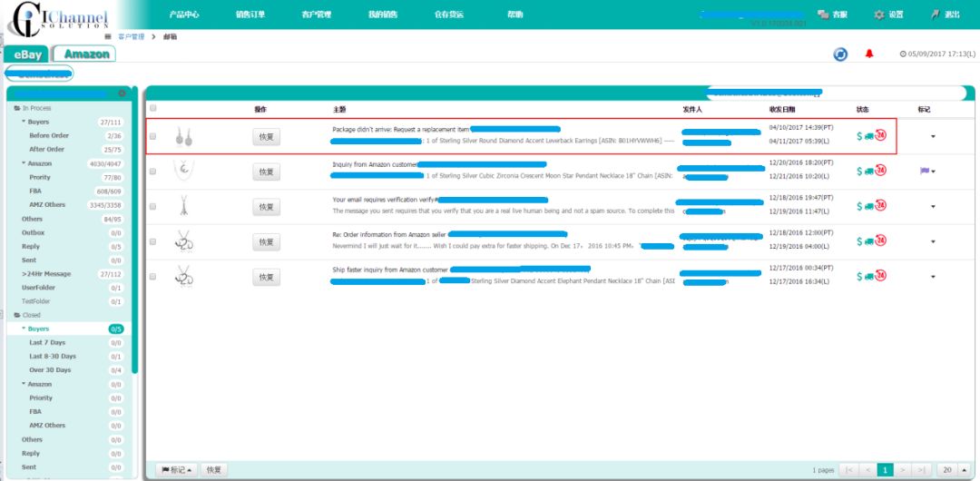Select page 1 in pagination
980x481 pixels.
(885, 470)
